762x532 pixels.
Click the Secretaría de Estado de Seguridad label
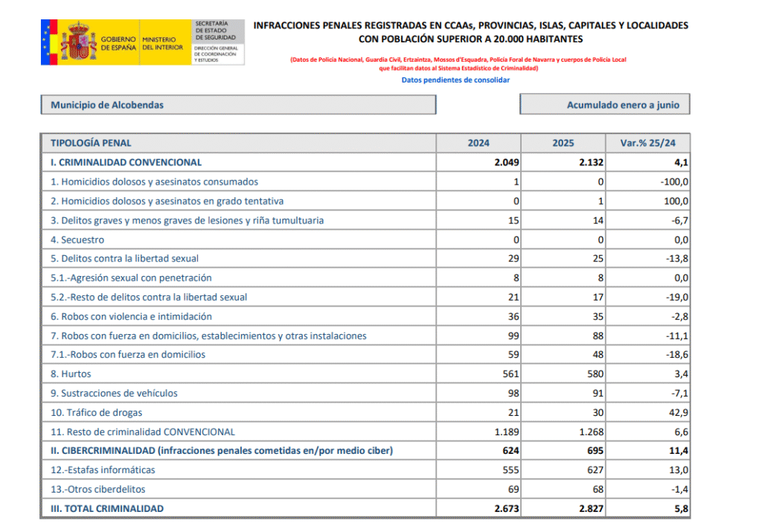point(216,31)
